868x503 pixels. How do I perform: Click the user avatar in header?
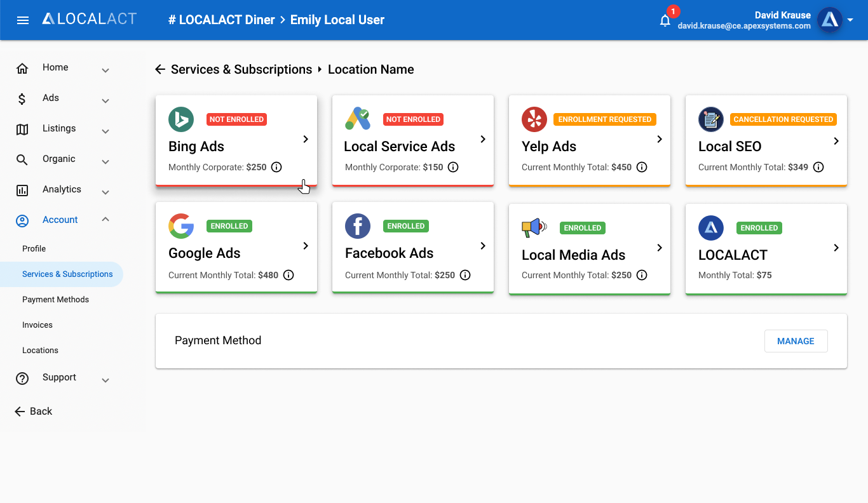(x=829, y=20)
